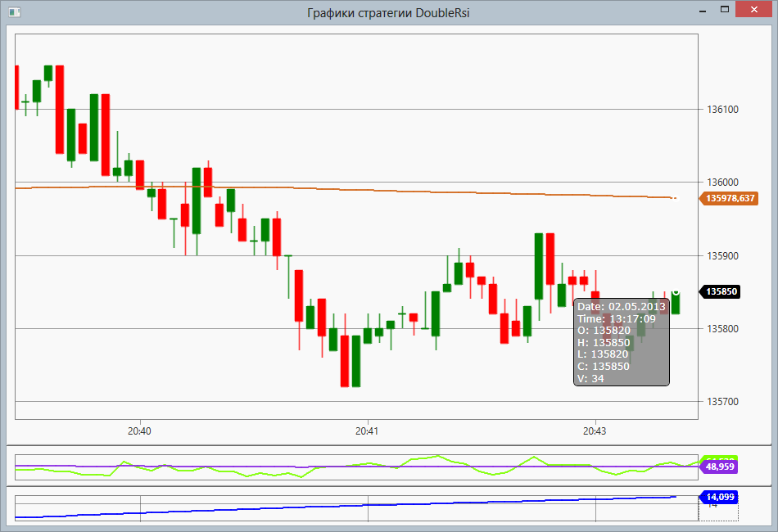This screenshot has height=532, width=778.
Task: Click the candle info tooltip dated 02.05.2013
Action: (x=622, y=342)
